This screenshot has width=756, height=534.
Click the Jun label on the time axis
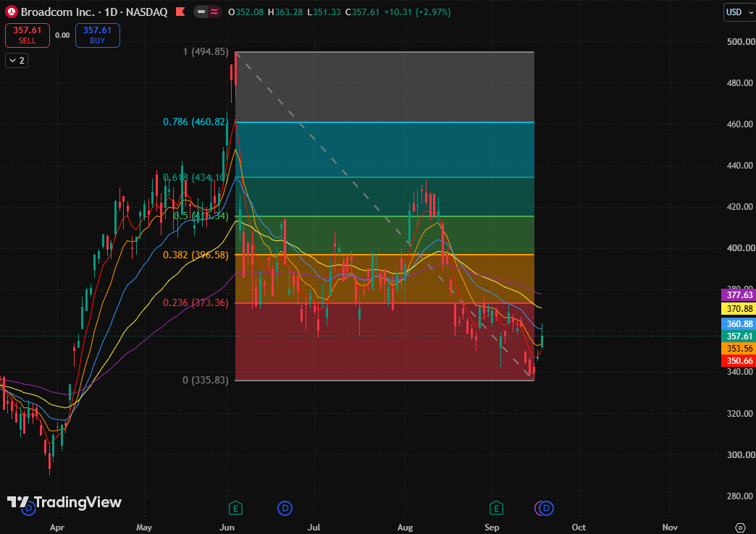coord(227,527)
